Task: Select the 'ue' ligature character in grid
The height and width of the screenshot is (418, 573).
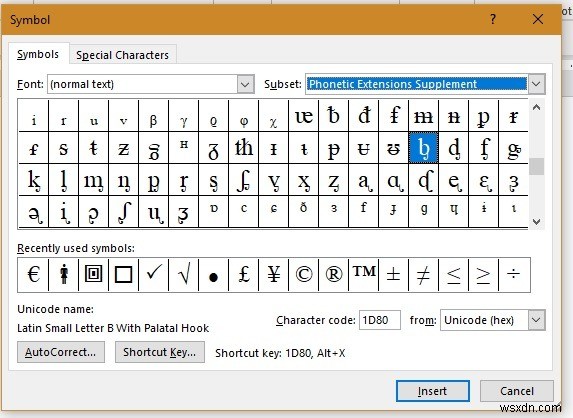Action: click(x=303, y=116)
